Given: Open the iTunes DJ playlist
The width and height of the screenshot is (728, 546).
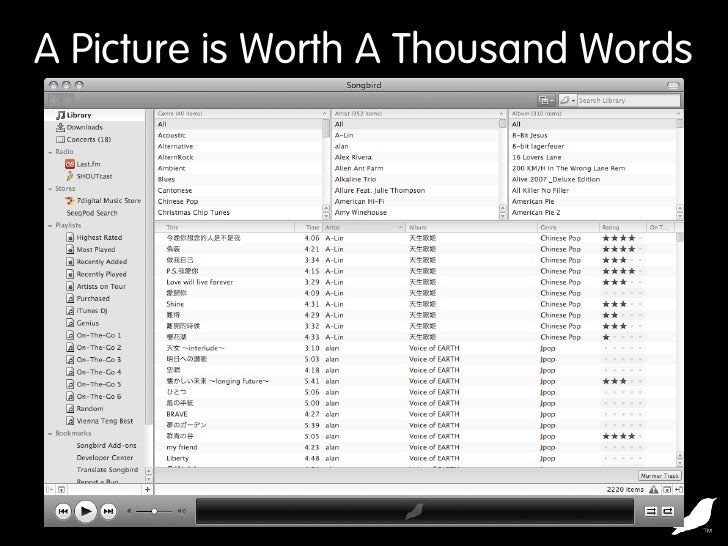Looking at the screenshot, I should 87,311.
